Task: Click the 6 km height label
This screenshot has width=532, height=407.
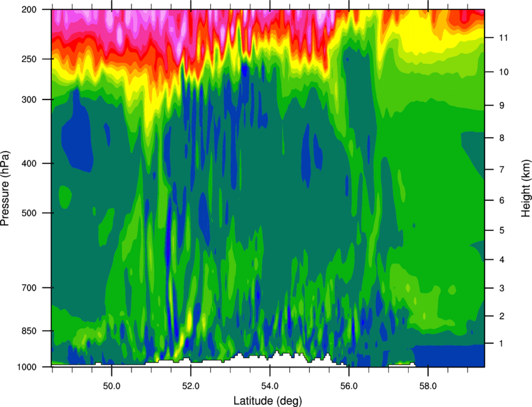Action: (x=502, y=200)
